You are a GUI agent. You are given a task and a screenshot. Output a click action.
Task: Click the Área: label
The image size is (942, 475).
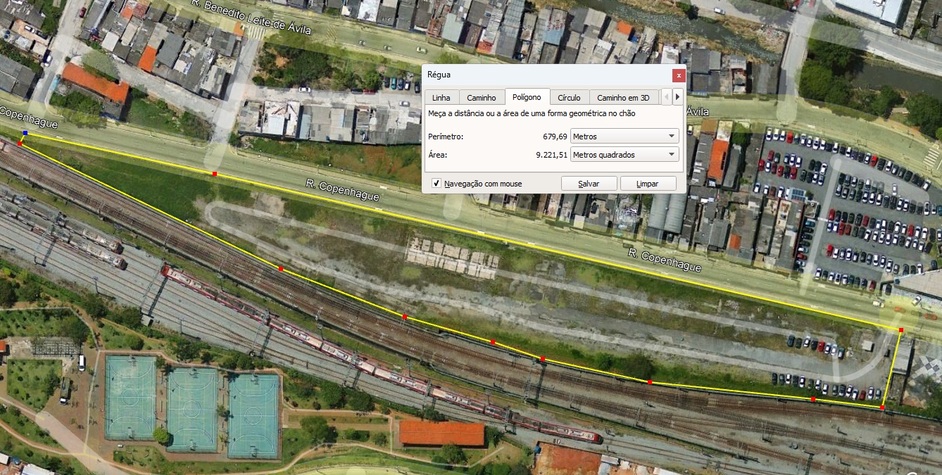point(437,154)
